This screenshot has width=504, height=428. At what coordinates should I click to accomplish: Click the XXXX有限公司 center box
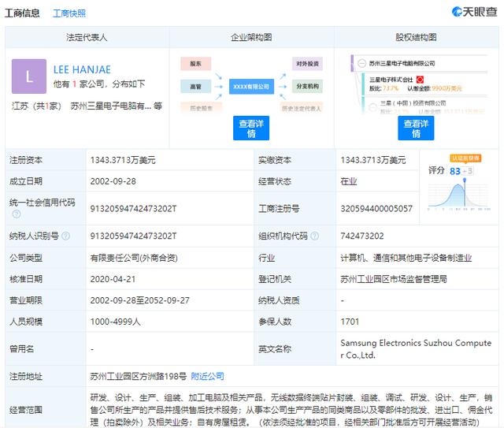[251, 86]
